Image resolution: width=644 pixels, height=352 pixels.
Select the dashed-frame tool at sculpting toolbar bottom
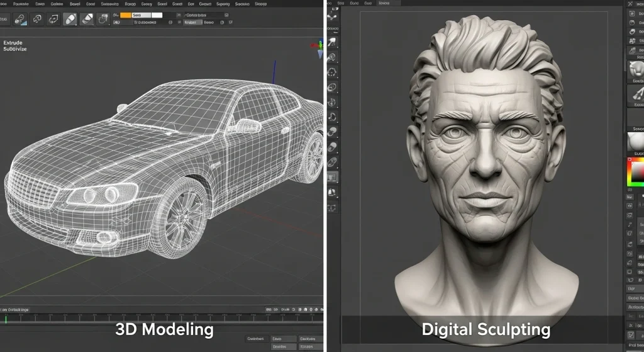click(332, 207)
